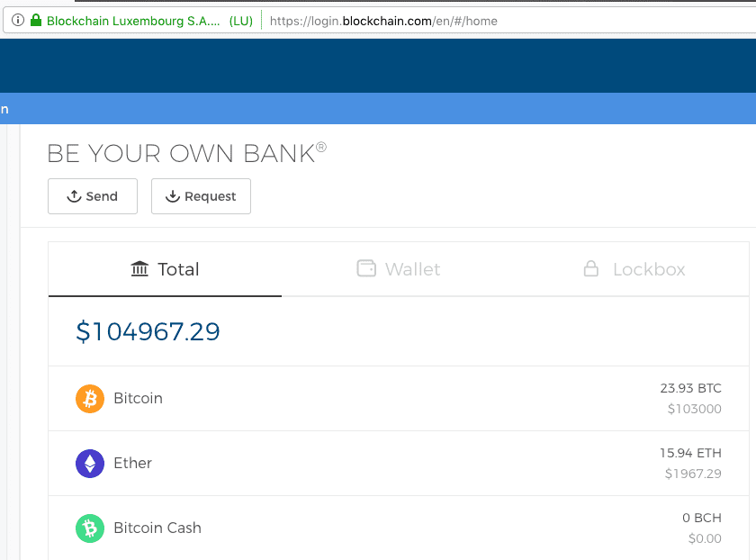Select the total balance $104967.29
This screenshot has width=756, height=560.
(148, 331)
